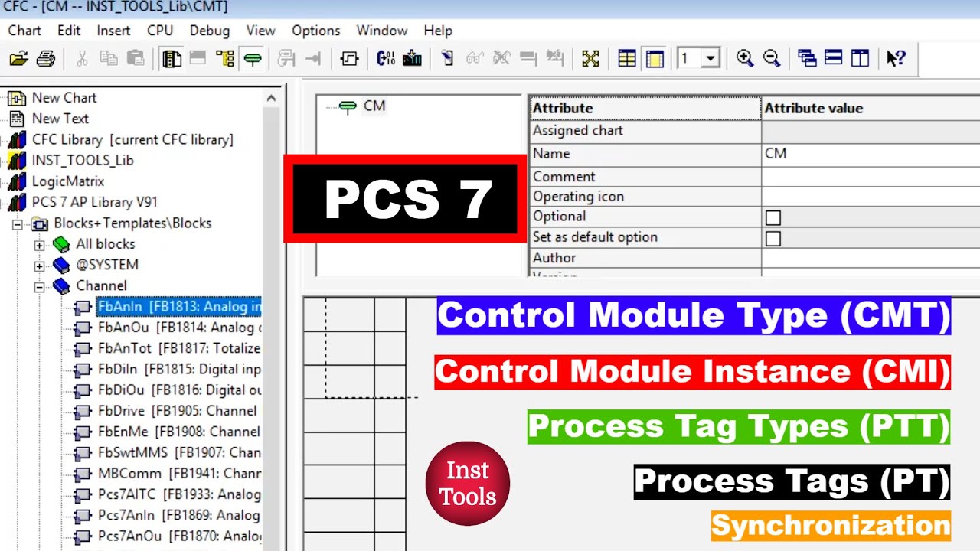The image size is (980, 551).
Task: Click the test mode toolbar icon
Action: click(448, 59)
